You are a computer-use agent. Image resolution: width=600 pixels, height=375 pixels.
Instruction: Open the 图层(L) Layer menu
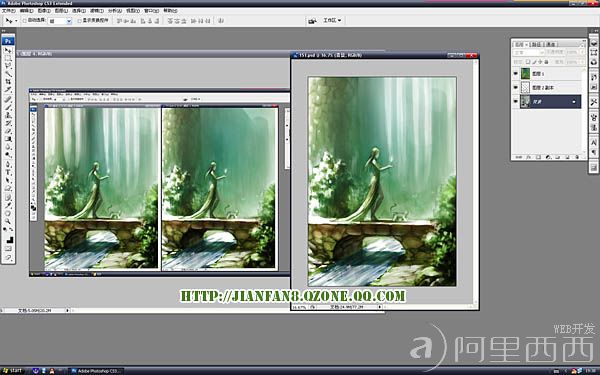tap(61, 11)
